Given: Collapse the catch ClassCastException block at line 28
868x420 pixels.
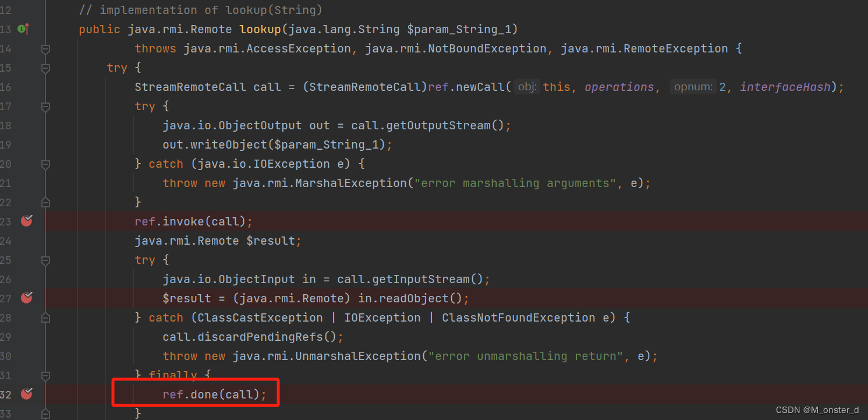Looking at the screenshot, I should (x=46, y=317).
